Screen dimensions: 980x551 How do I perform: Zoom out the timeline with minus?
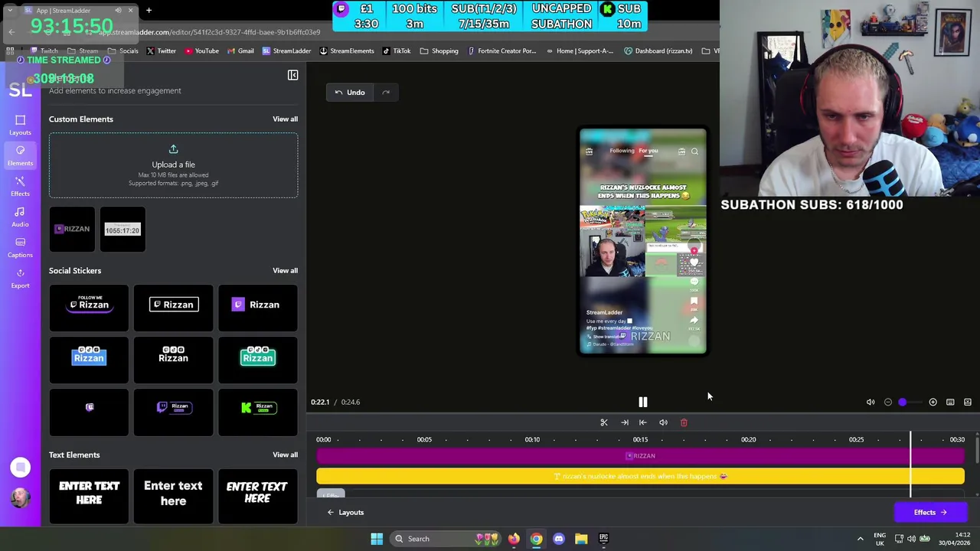point(888,402)
